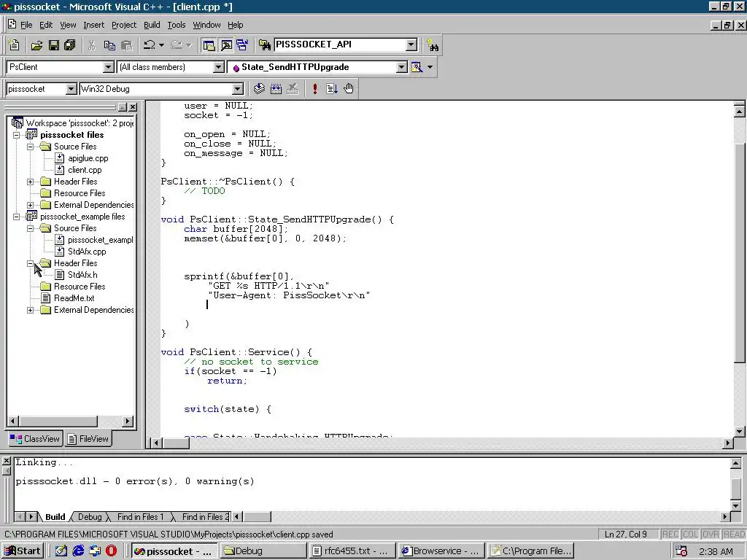Open the WizardBar actions dropdown arrow
The image size is (747, 560).
(430, 67)
